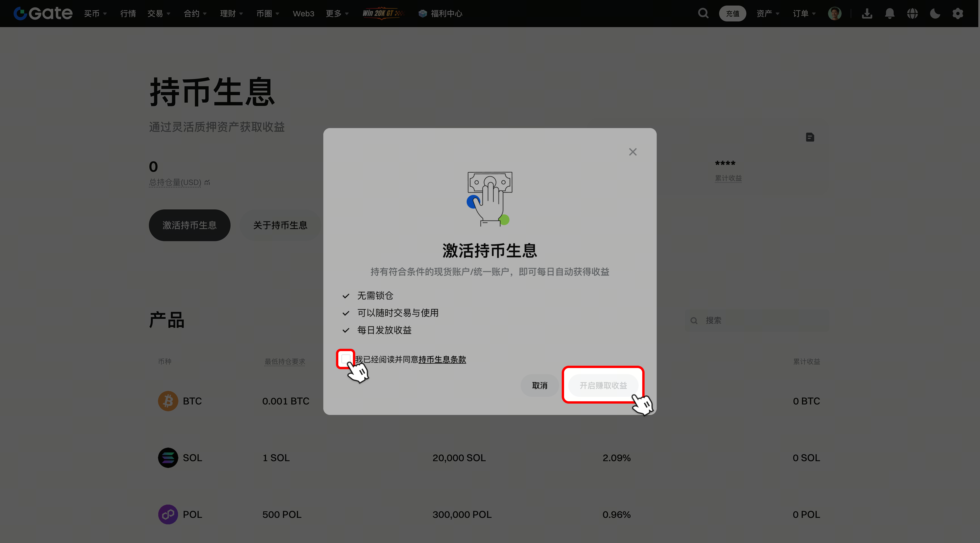Open the download app icon

pyautogui.click(x=867, y=14)
